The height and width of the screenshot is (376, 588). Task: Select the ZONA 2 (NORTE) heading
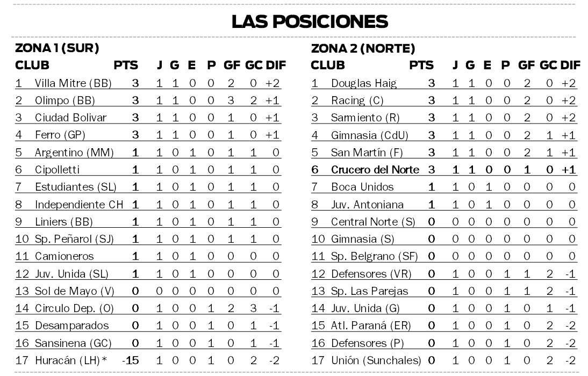point(363,48)
